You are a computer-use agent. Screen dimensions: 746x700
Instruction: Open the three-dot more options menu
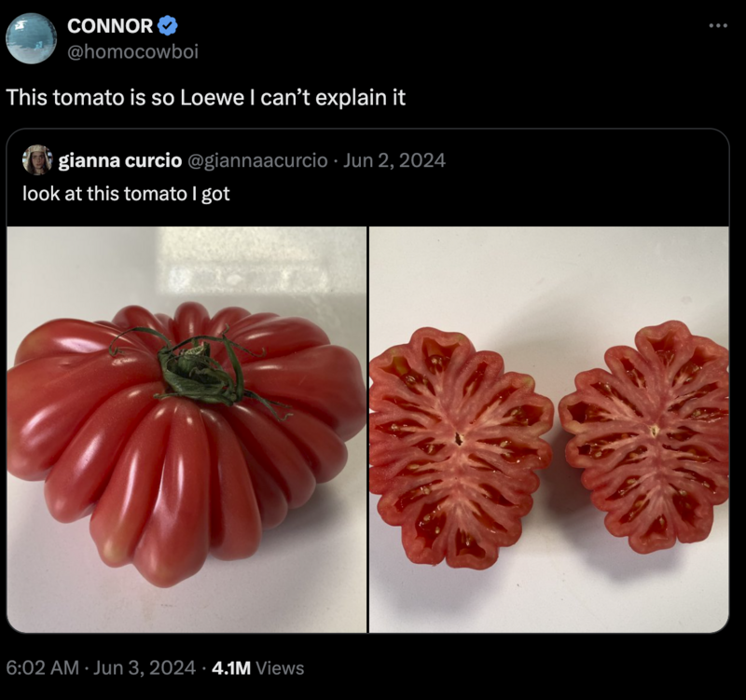click(718, 26)
